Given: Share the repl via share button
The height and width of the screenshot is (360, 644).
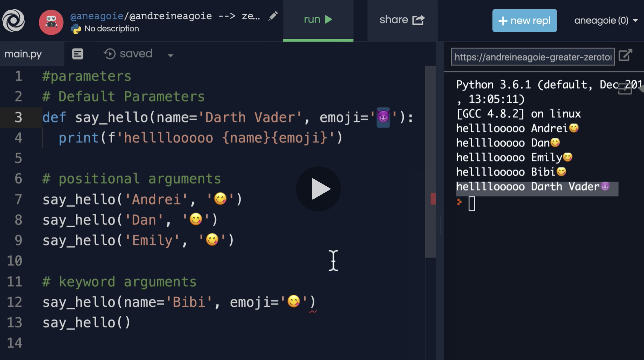Looking at the screenshot, I should [x=402, y=20].
